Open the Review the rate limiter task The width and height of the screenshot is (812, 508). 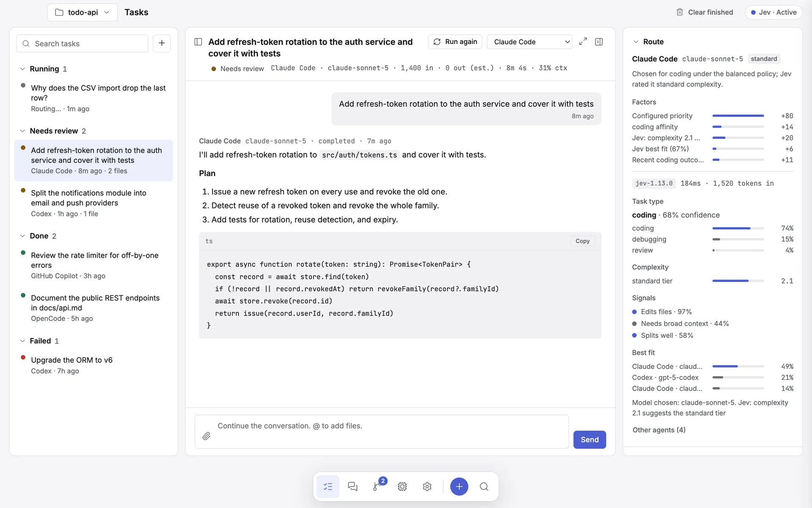point(93,265)
